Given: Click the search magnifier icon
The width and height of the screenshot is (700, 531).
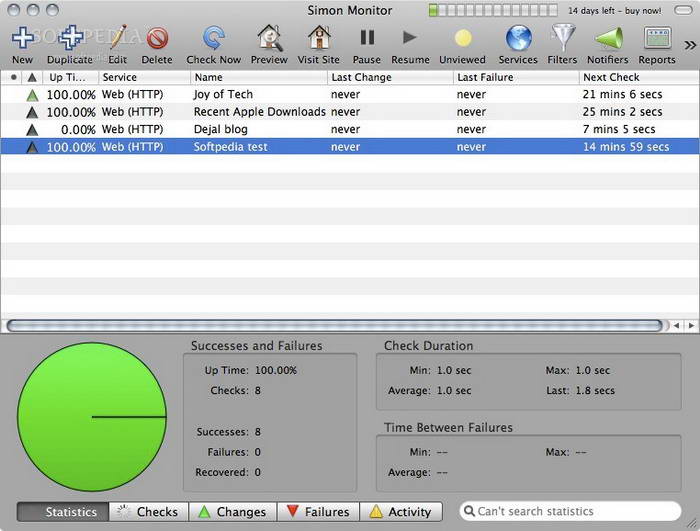Looking at the screenshot, I should coord(469,511).
